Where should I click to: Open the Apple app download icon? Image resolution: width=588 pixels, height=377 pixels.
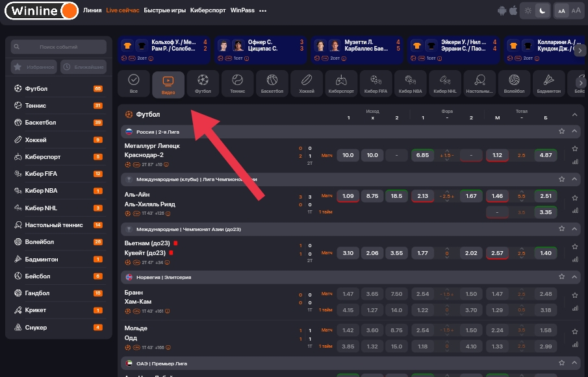tap(513, 10)
